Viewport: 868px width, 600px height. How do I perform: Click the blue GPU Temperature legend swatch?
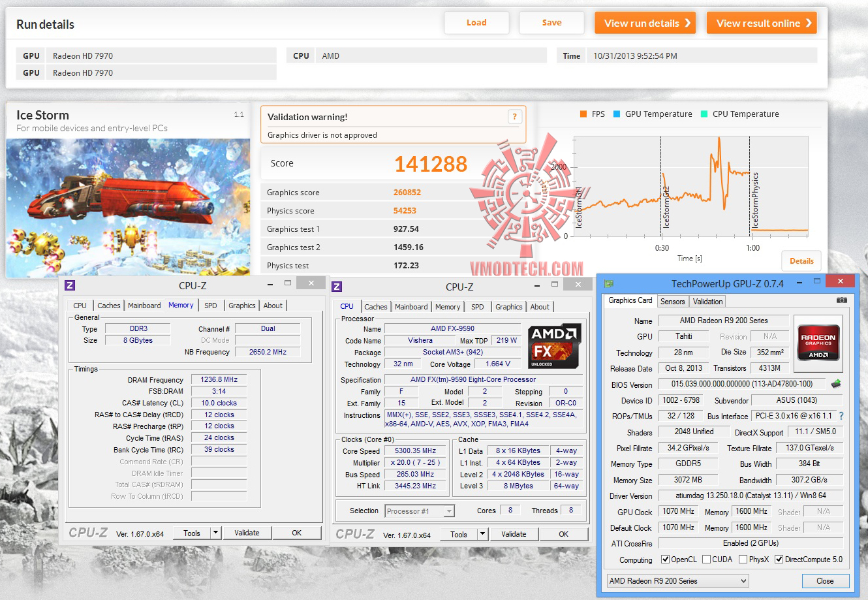(617, 114)
